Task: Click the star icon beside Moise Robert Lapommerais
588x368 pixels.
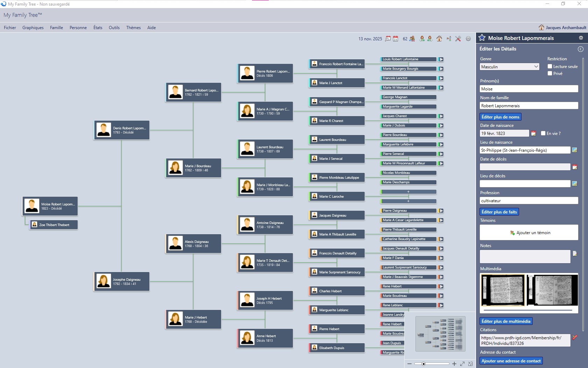Action: pos(482,38)
